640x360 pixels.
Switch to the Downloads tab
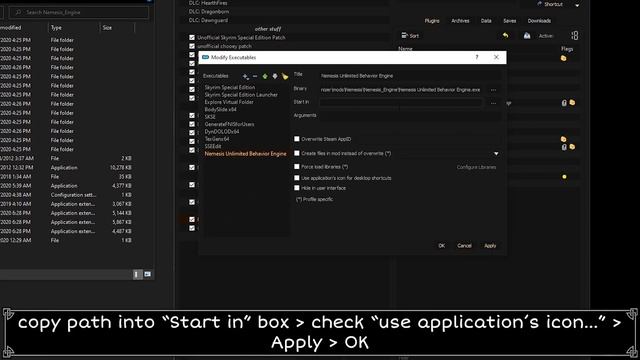point(539,21)
